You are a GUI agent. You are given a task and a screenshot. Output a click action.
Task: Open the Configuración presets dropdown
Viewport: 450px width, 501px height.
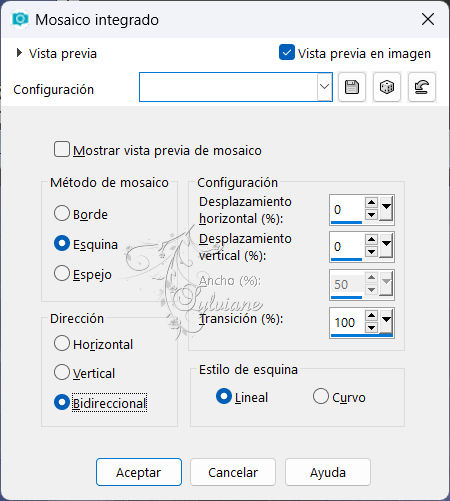pos(324,87)
